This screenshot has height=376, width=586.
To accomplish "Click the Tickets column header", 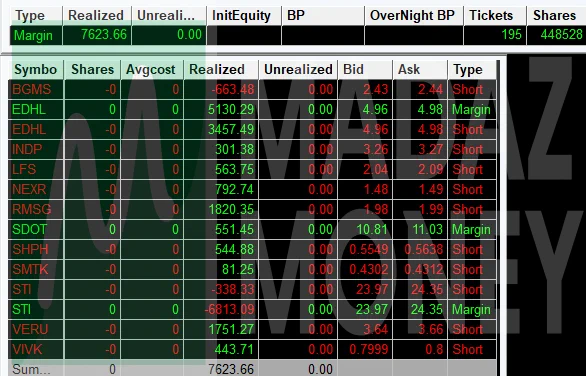I will (x=495, y=16).
